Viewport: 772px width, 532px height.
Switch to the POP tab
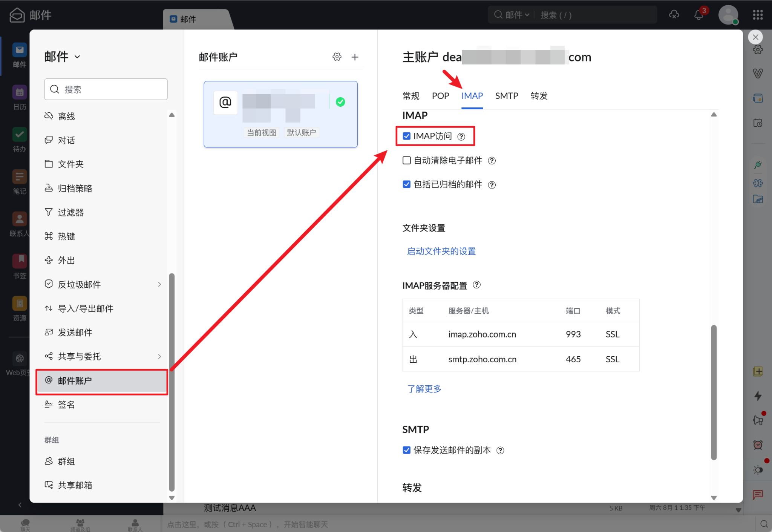(440, 96)
